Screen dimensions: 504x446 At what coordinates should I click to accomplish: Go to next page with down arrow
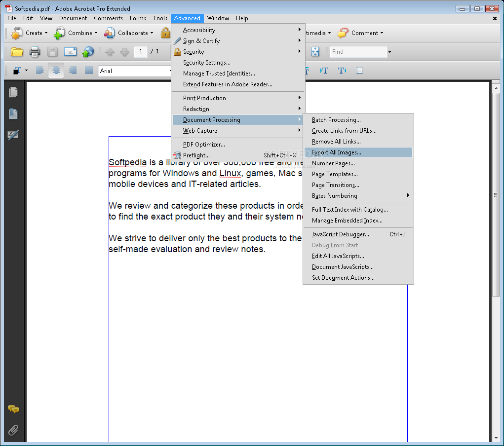(124, 52)
